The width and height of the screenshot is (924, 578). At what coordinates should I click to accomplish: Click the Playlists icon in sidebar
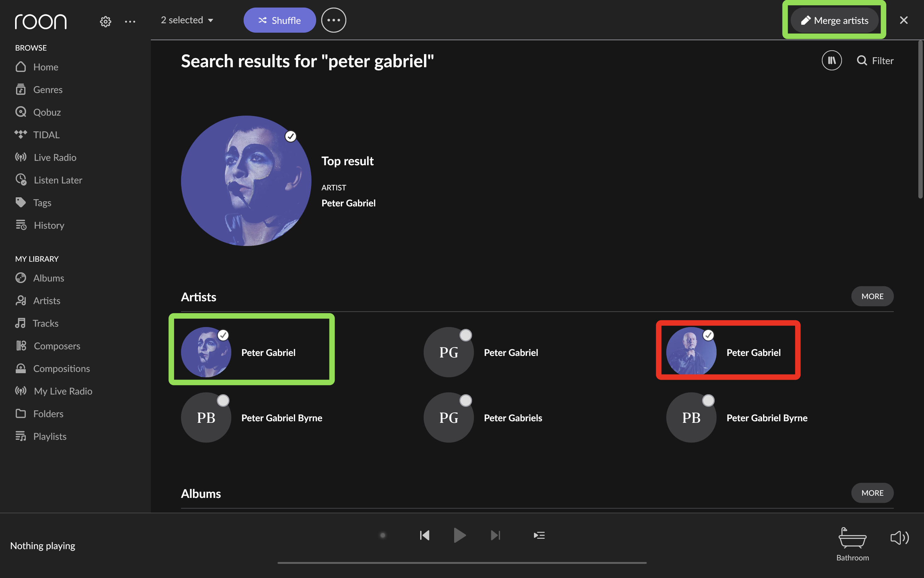[x=21, y=436]
